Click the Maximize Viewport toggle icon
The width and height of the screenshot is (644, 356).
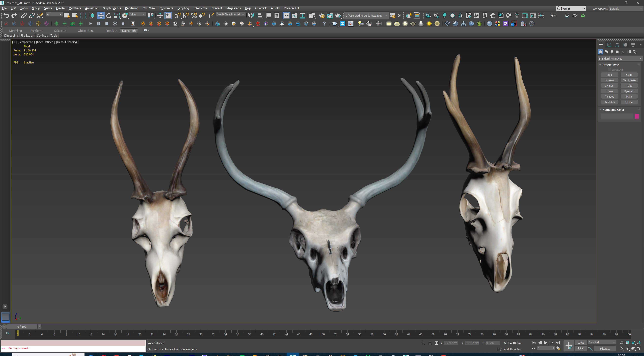[x=639, y=348]
